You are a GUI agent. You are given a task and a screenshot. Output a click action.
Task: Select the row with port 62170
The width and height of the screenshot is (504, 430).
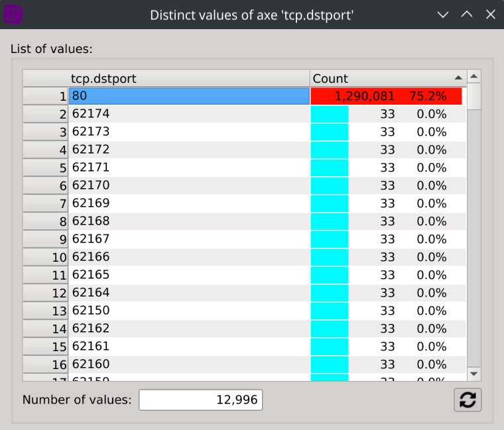pyautogui.click(x=188, y=186)
